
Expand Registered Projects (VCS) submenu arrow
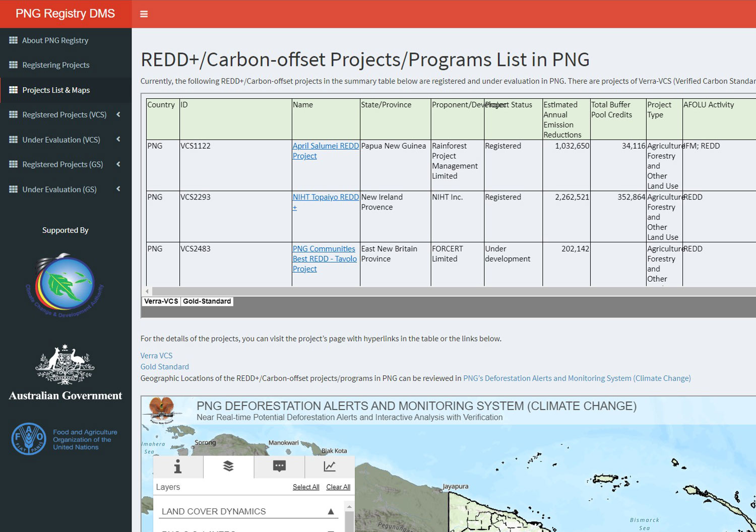point(118,114)
